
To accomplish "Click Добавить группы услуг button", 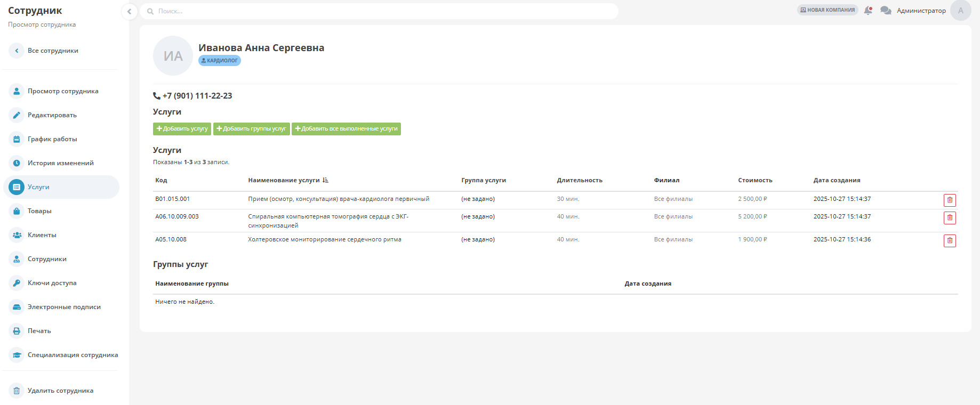I will 251,129.
